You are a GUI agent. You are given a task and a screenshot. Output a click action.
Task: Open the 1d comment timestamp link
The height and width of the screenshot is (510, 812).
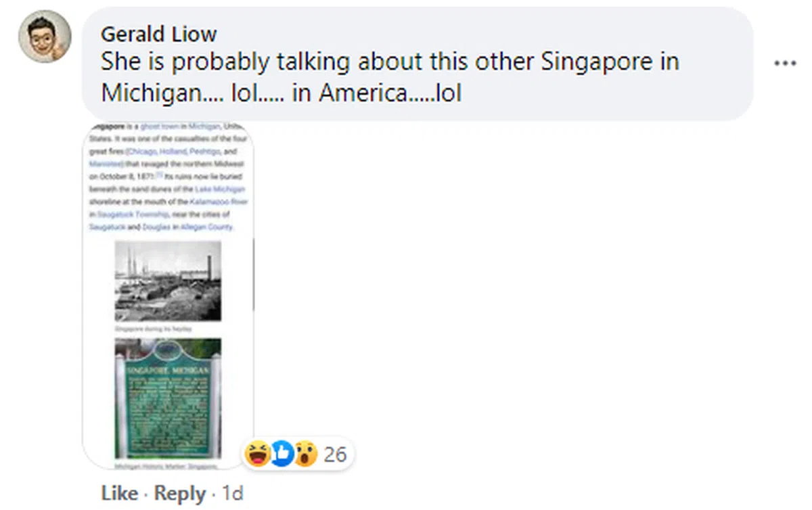[232, 494]
